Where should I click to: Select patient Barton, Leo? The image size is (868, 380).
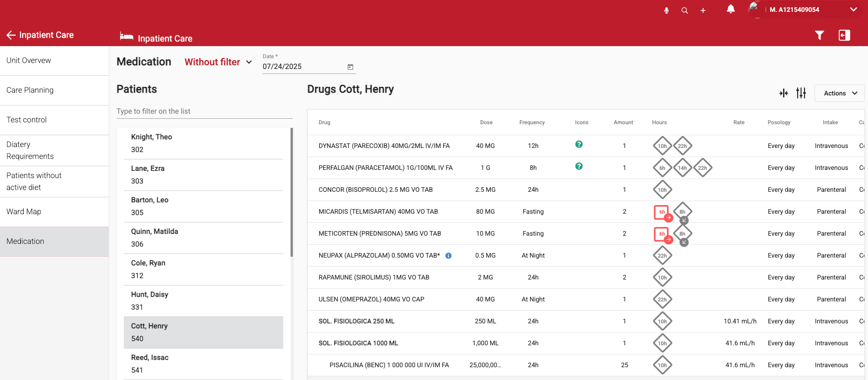click(x=203, y=206)
